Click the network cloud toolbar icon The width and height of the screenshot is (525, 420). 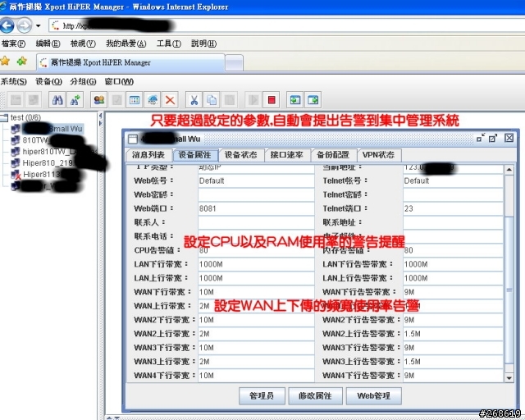point(153,100)
